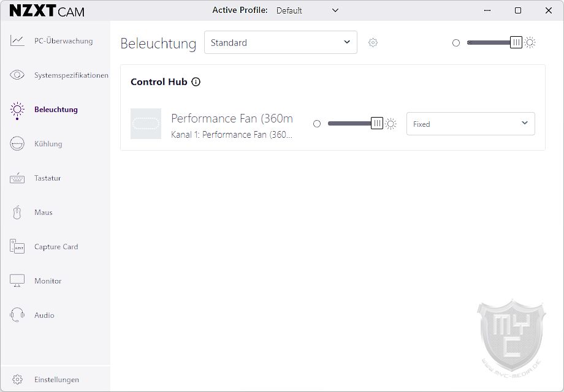Expand the Active Profile Default dropdown
Image resolution: width=564 pixels, height=392 pixels.
click(307, 10)
